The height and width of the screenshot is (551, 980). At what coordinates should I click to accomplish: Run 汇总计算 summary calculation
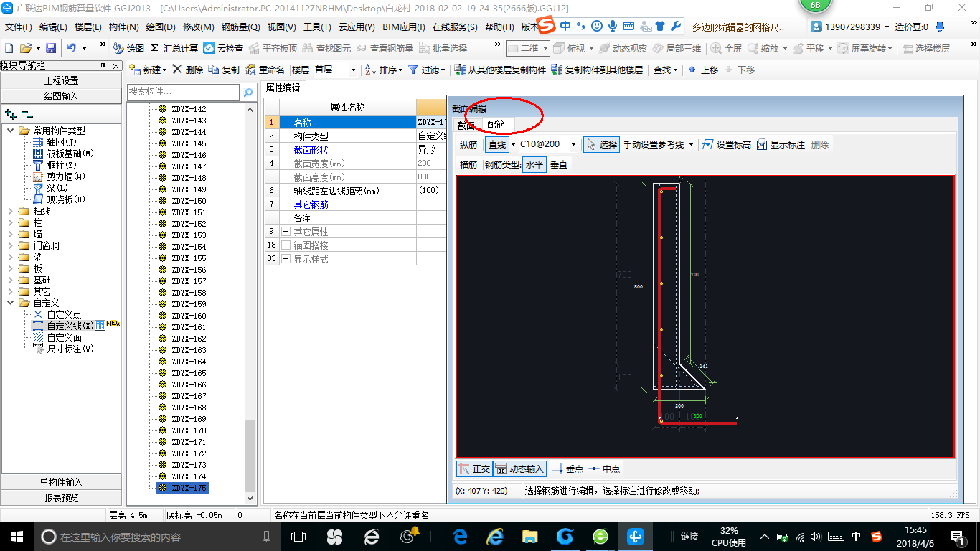point(174,48)
